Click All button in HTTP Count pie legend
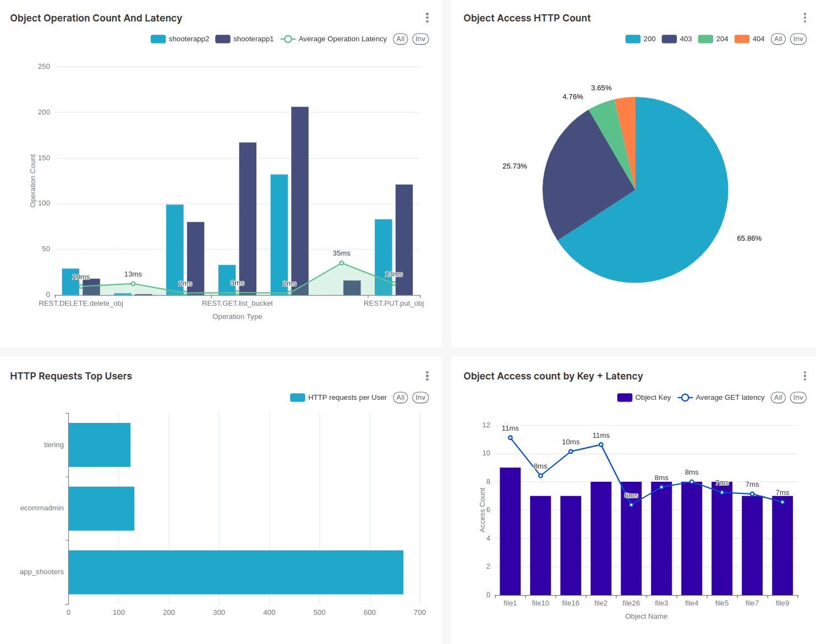 click(x=778, y=39)
